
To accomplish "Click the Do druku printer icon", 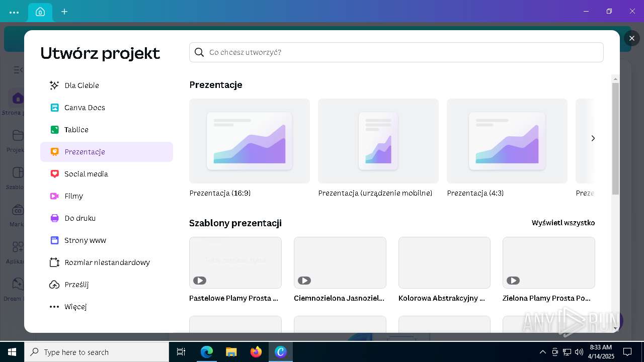I will point(54,218).
